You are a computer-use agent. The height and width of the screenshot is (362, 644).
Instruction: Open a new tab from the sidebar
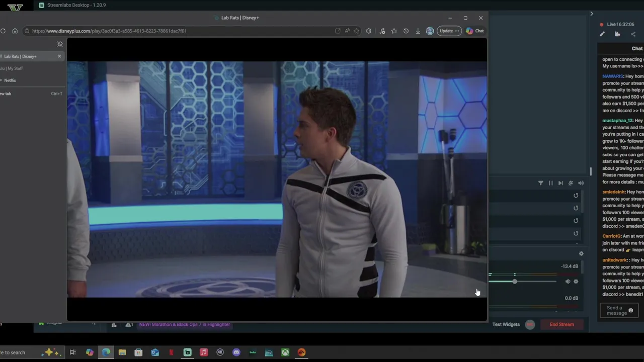point(31,94)
